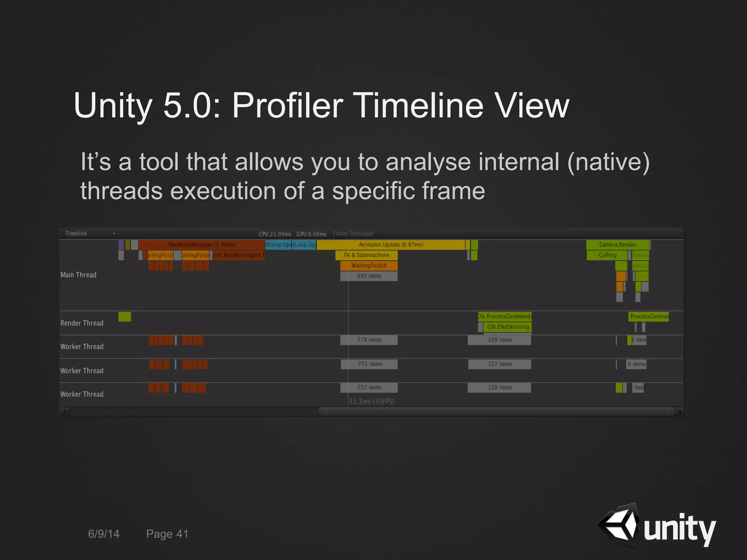Click the Page 41 footer text
The image size is (747, 560).
pos(167,534)
